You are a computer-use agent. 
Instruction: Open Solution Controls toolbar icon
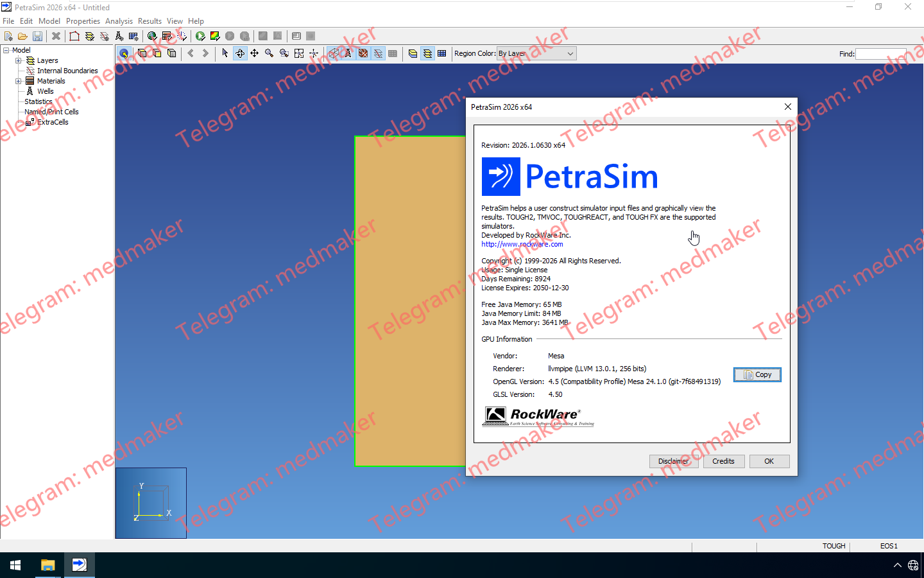[167, 36]
